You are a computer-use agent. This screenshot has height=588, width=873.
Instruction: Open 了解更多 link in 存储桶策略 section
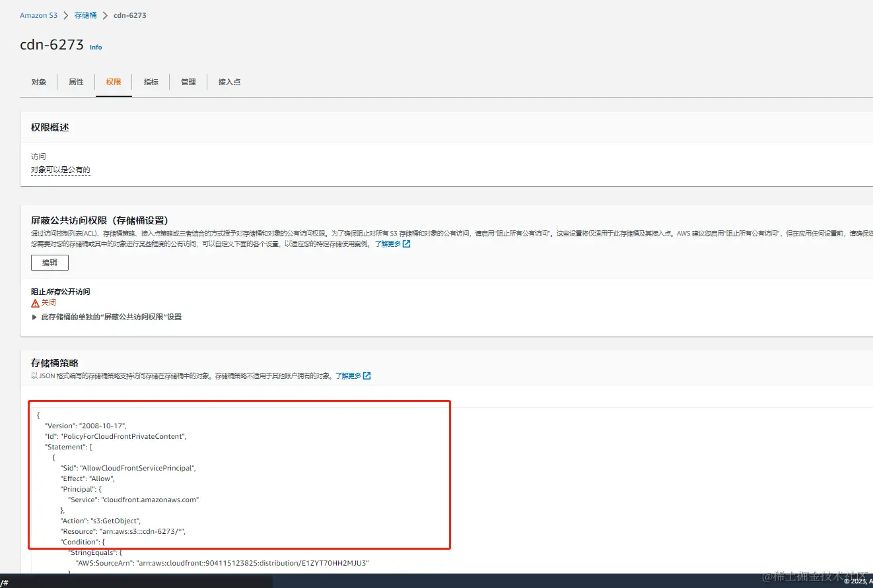click(353, 376)
